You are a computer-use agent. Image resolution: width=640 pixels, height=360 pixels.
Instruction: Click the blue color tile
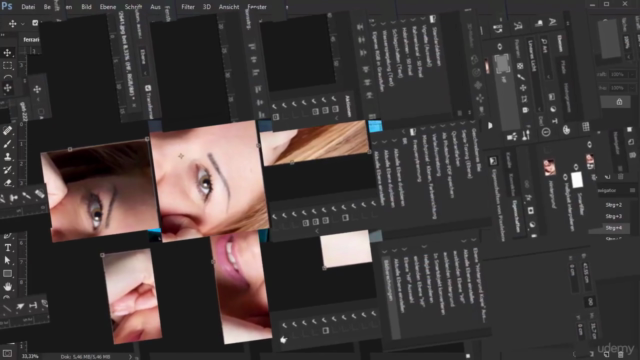tap(375, 126)
